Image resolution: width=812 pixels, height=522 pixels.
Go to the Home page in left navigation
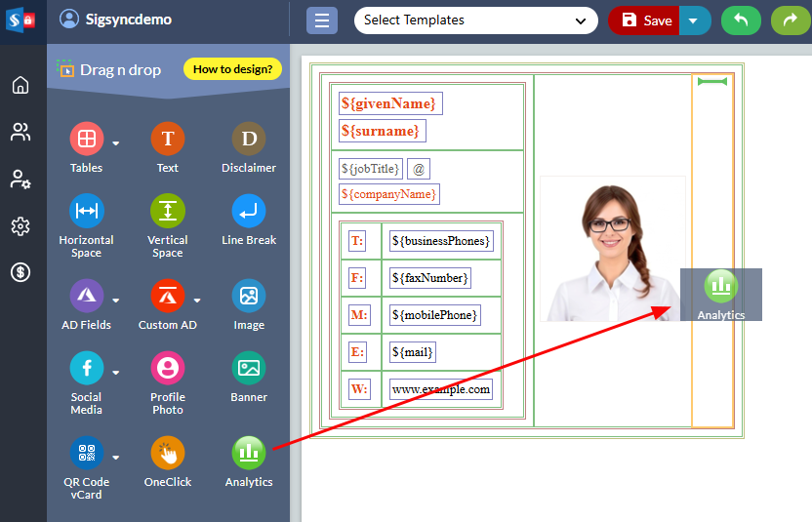20,85
